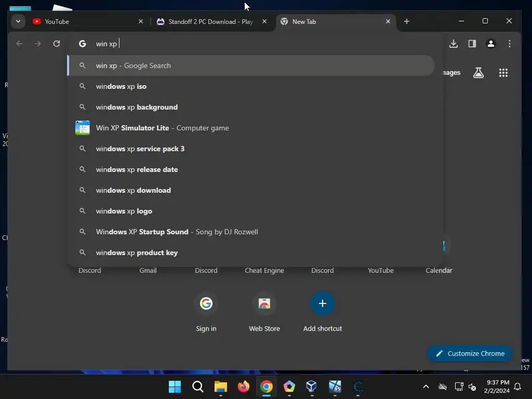
Task: Click the network status tray icon
Action: click(459, 387)
